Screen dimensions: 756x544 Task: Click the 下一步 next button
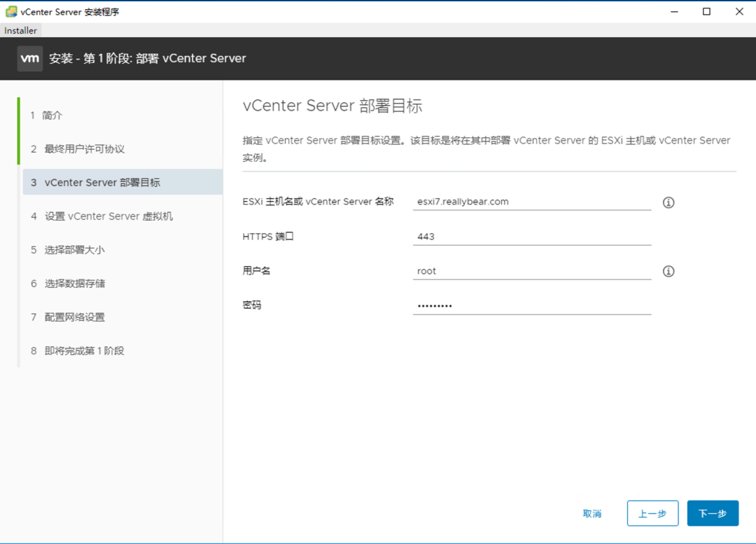(713, 513)
